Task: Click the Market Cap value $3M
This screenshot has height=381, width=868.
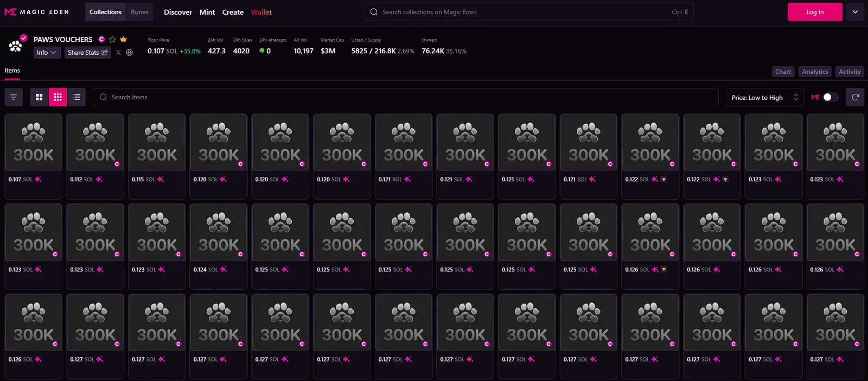Action: click(x=328, y=51)
